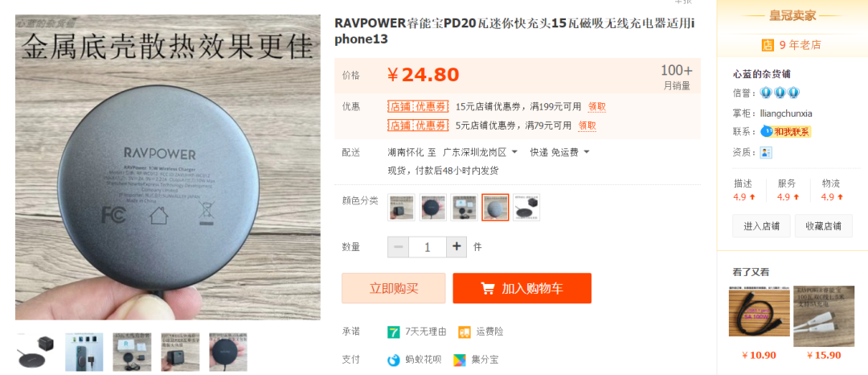Claim the 15 yuan store coupon
This screenshot has height=375, width=868.
point(596,107)
